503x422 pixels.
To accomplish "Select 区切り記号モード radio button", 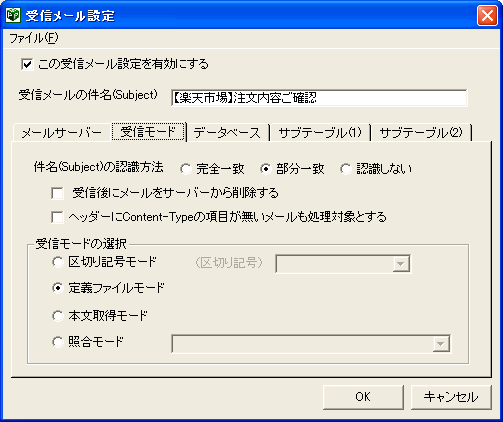I will coord(58,262).
